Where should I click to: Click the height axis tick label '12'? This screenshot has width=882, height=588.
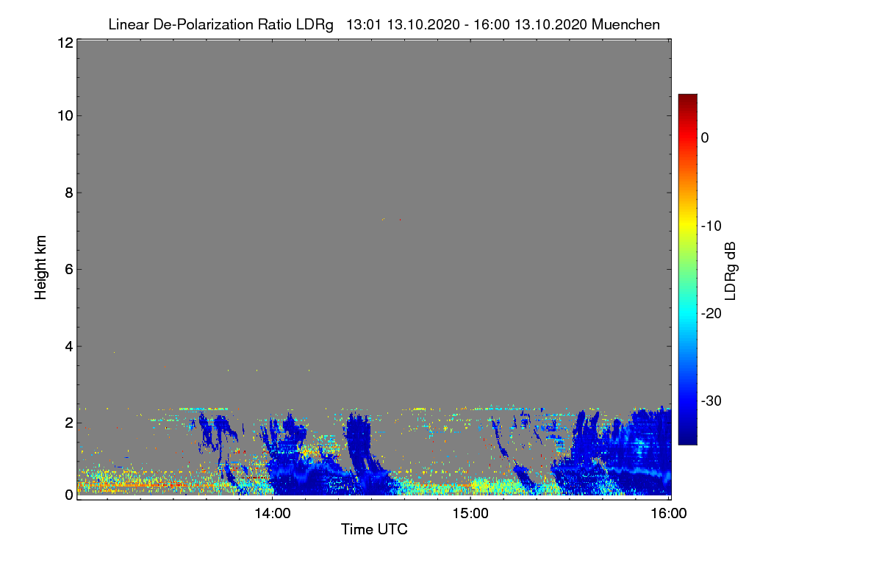tap(64, 43)
